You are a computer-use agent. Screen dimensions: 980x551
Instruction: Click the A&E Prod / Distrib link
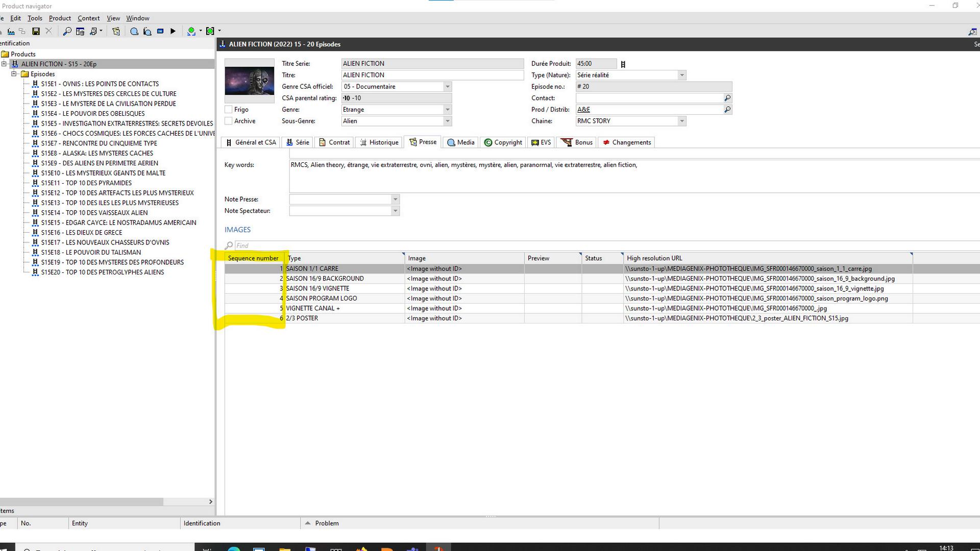583,109
